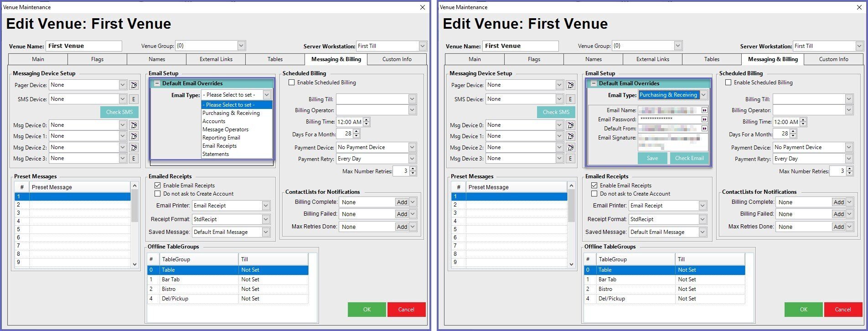Tick Do not ask to Create Account, right window
This screenshot has height=331, width=868.
[x=594, y=194]
